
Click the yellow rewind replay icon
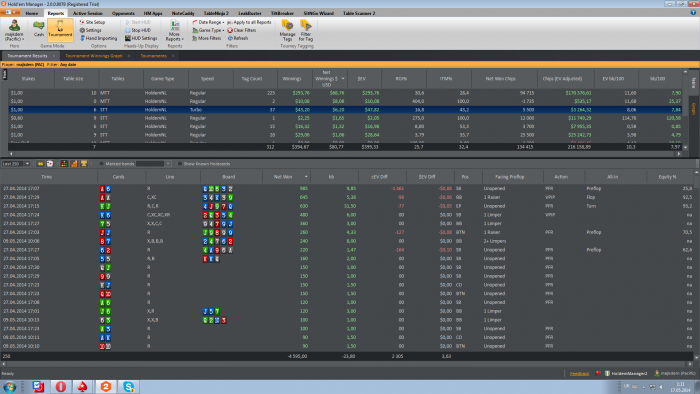tap(40, 164)
